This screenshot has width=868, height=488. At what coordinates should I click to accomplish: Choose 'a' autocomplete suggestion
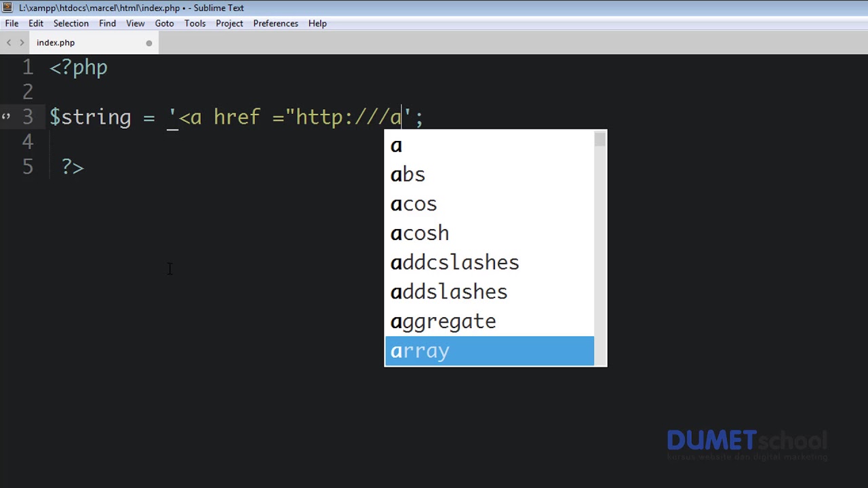tap(489, 145)
